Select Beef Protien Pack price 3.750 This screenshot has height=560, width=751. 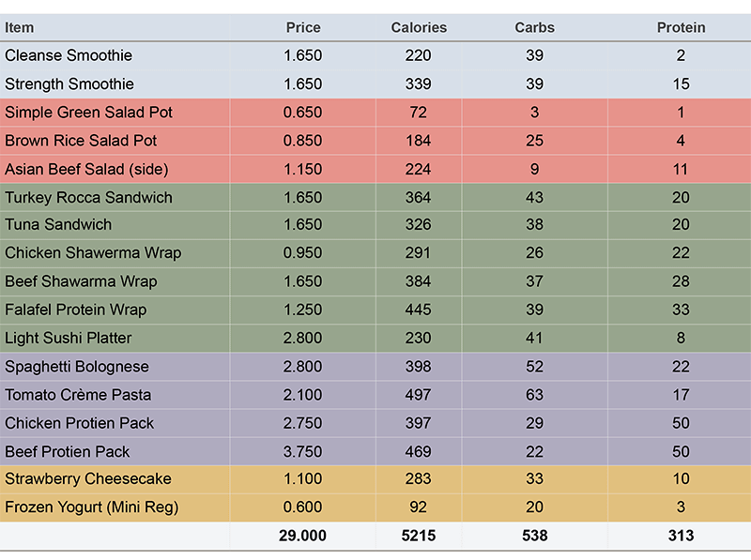click(x=302, y=452)
